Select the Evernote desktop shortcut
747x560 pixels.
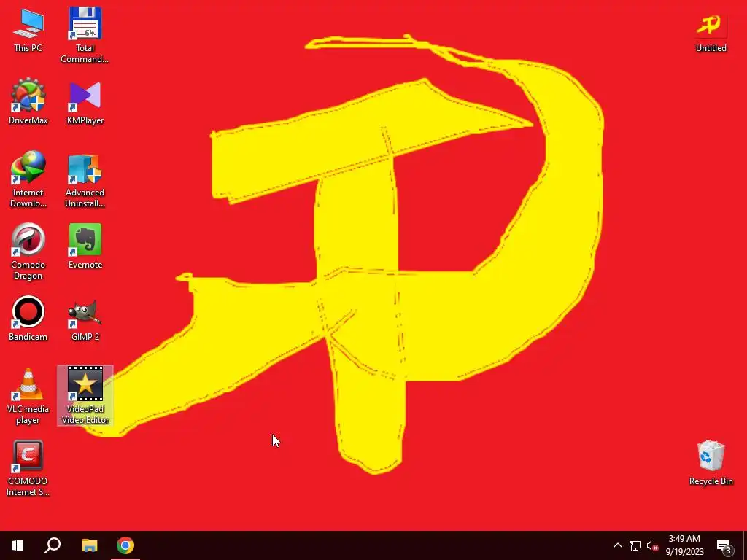(x=85, y=246)
